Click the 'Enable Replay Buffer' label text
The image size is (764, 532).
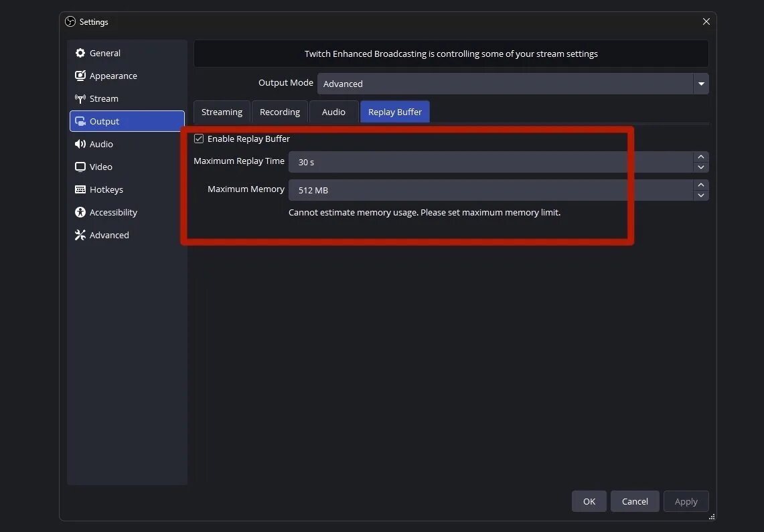pyautogui.click(x=248, y=139)
